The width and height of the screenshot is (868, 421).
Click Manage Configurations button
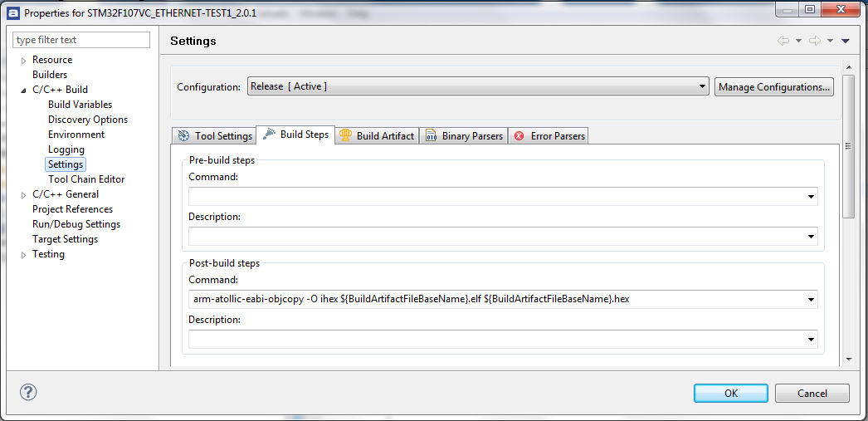[774, 87]
